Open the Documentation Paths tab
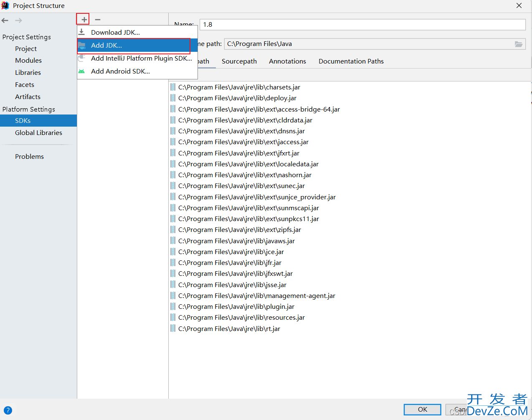The height and width of the screenshot is (420, 532). point(351,61)
